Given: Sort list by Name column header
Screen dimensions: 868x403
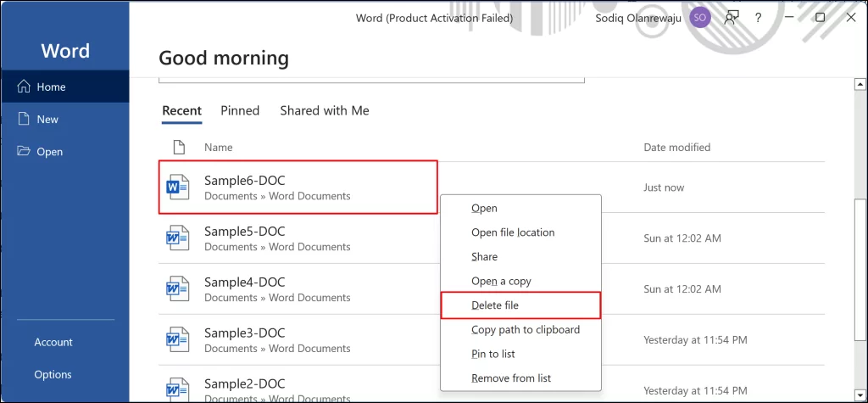Looking at the screenshot, I should (x=218, y=147).
